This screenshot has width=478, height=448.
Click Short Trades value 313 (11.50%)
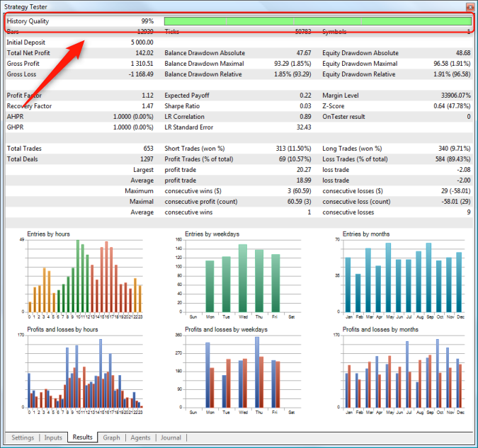294,149
